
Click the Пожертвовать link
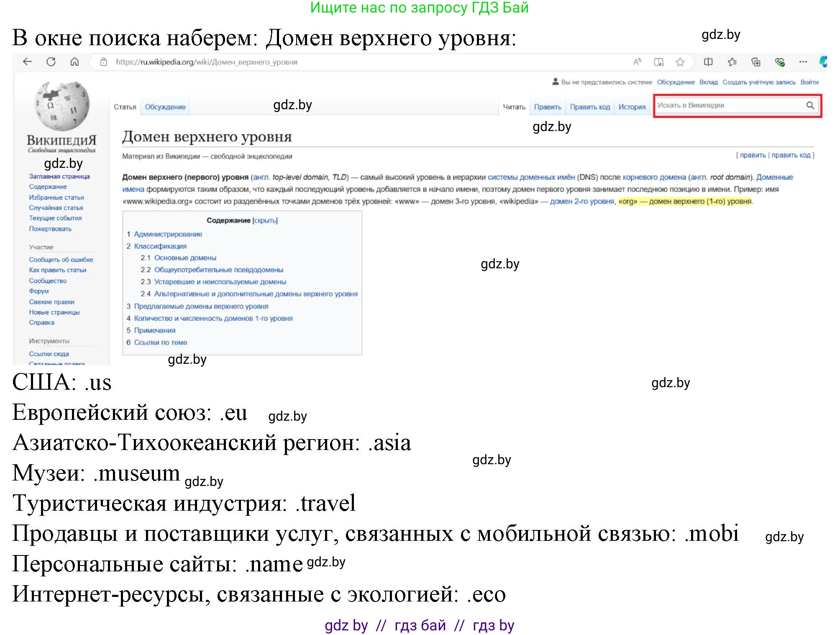(50, 229)
